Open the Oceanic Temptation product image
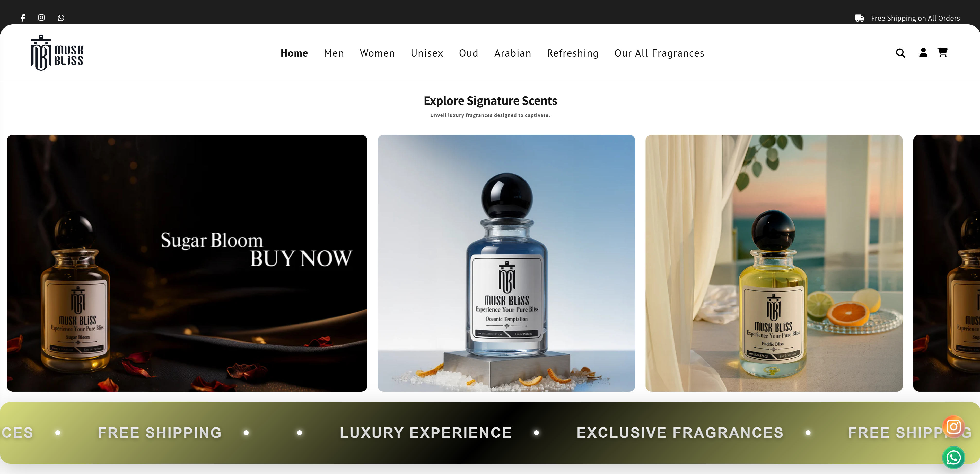The width and height of the screenshot is (980, 474). pos(506,263)
